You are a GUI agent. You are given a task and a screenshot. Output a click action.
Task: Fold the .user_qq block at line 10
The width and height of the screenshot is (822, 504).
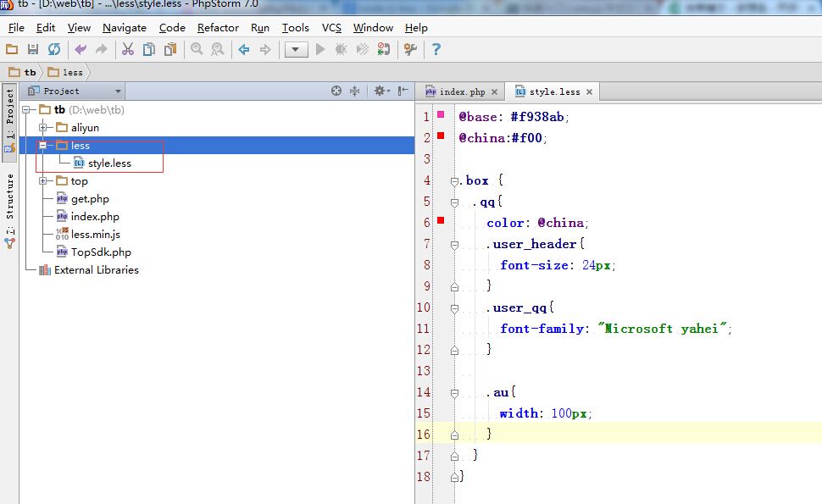(454, 308)
